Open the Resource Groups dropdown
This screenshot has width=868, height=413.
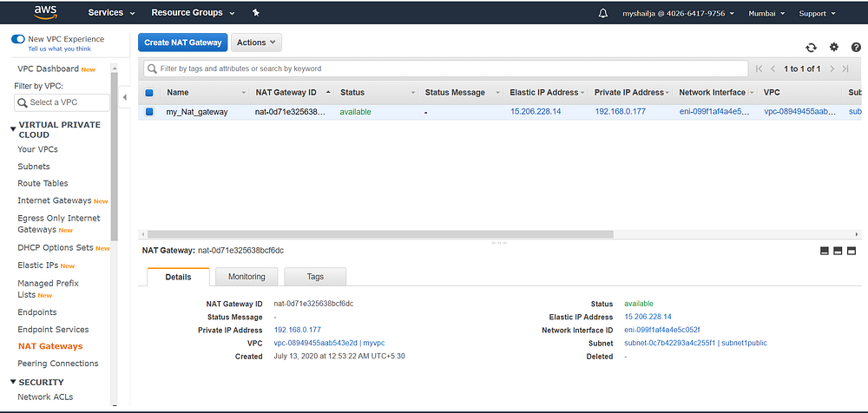coord(193,13)
